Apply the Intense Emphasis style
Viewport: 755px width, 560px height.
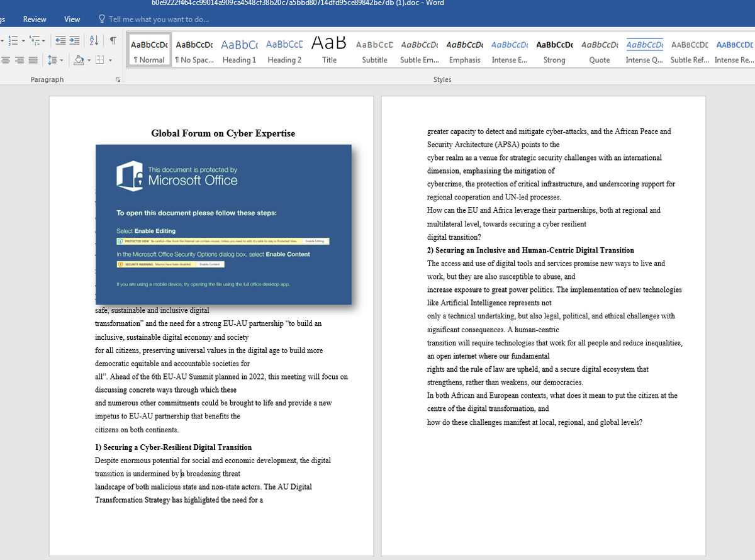510,50
